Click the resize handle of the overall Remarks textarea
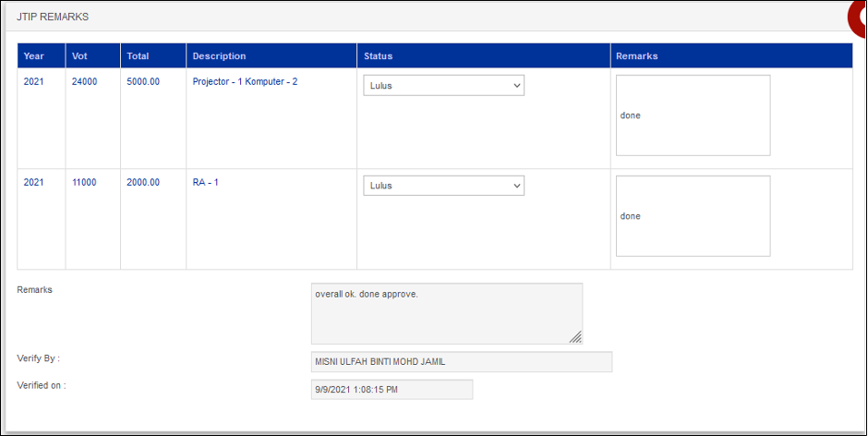868x436 pixels. pos(575,337)
